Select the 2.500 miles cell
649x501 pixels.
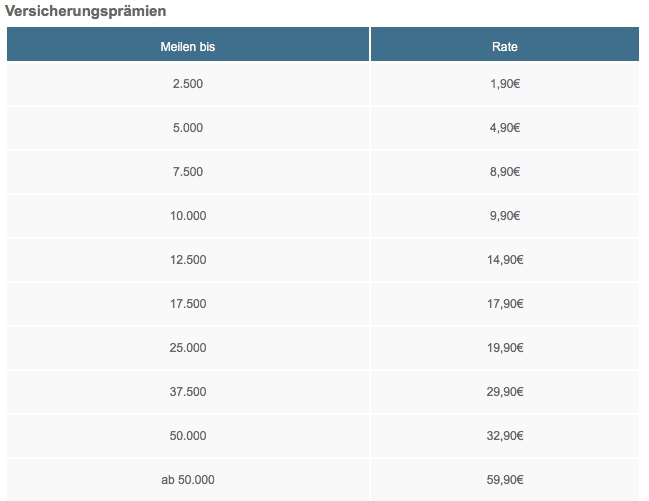pyautogui.click(x=188, y=84)
